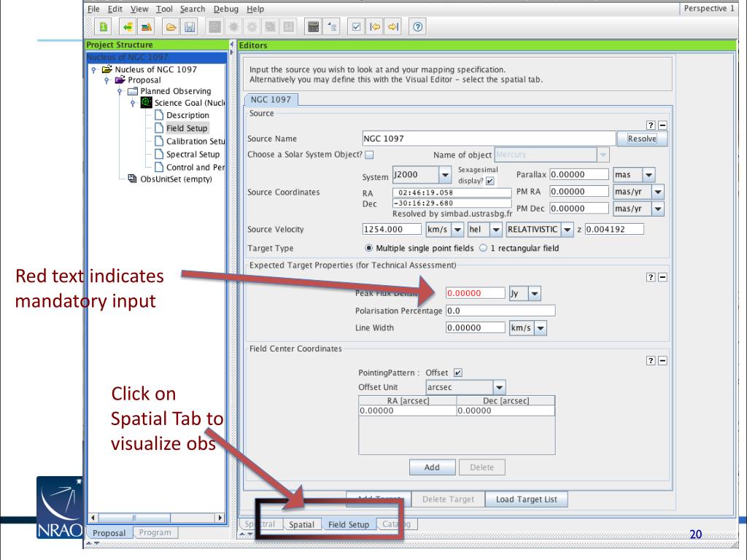747x560 pixels.
Task: Click the Science Goal icon in tree
Action: (x=146, y=102)
